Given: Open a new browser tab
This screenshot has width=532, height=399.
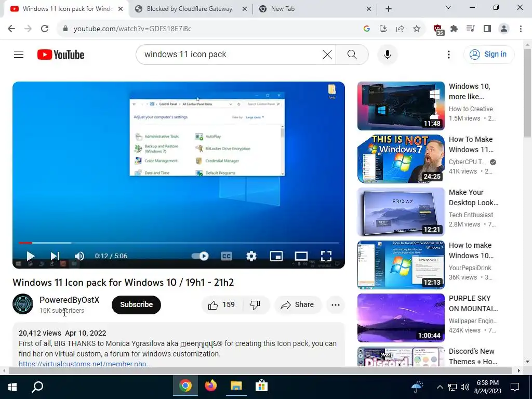Looking at the screenshot, I should coord(389,9).
